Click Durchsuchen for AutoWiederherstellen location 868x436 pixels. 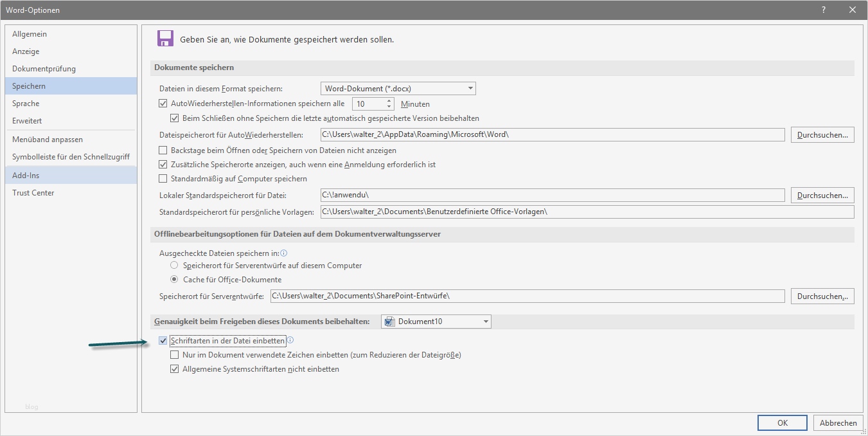[822, 135]
